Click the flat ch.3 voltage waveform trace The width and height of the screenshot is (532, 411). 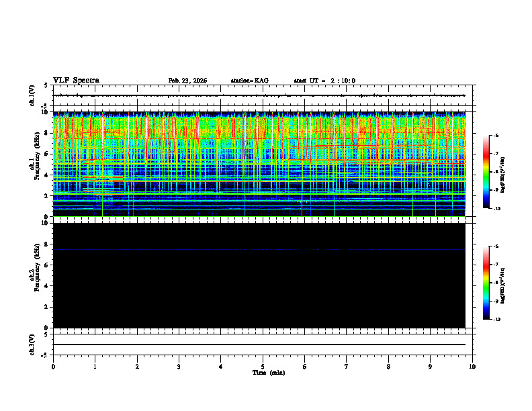point(259,345)
